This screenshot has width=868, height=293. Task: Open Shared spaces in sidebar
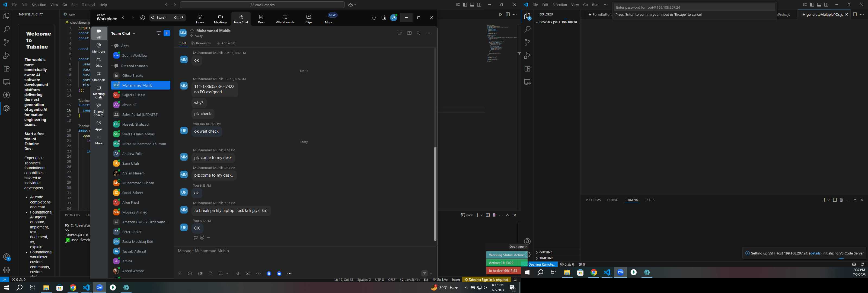click(99, 110)
